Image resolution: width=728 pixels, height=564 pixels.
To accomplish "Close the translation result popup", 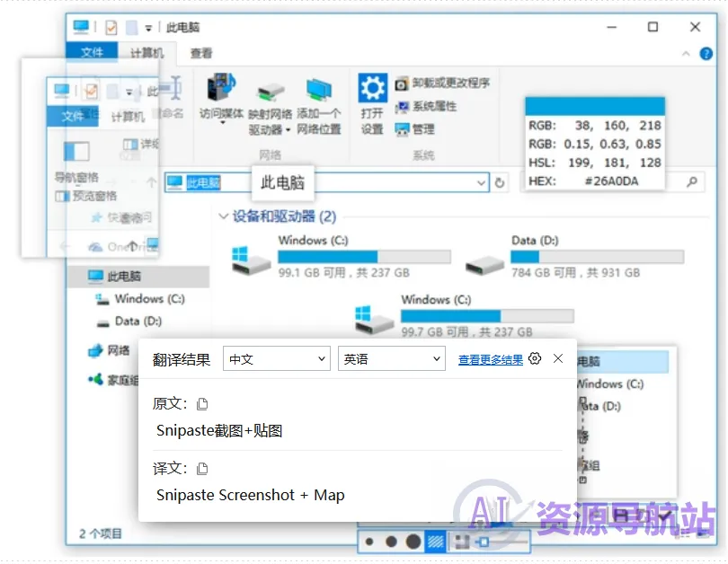I will tap(558, 358).
